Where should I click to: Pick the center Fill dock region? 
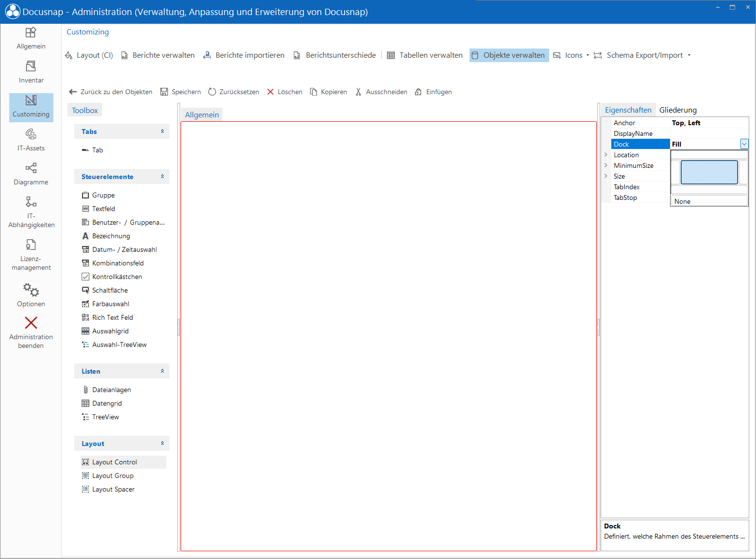709,172
